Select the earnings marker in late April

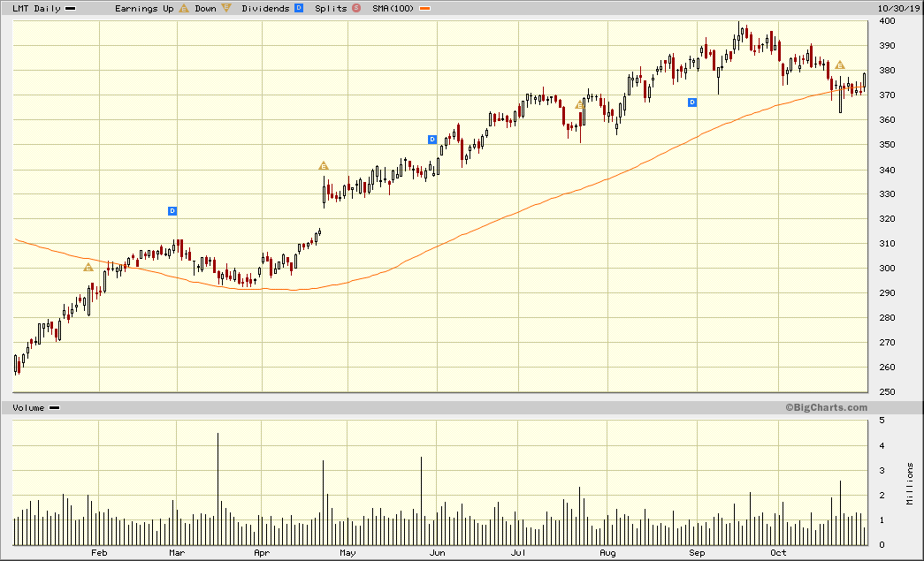324,166
